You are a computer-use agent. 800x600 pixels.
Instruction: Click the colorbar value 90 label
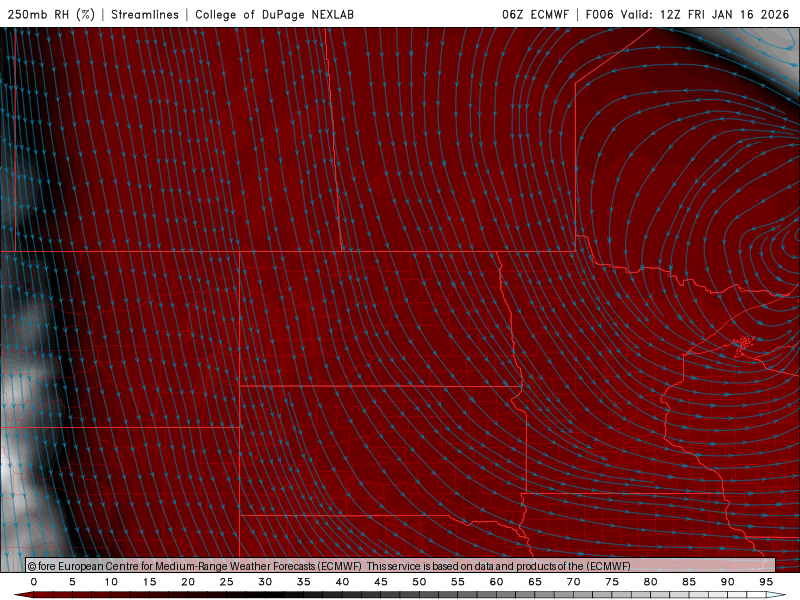pos(728,582)
